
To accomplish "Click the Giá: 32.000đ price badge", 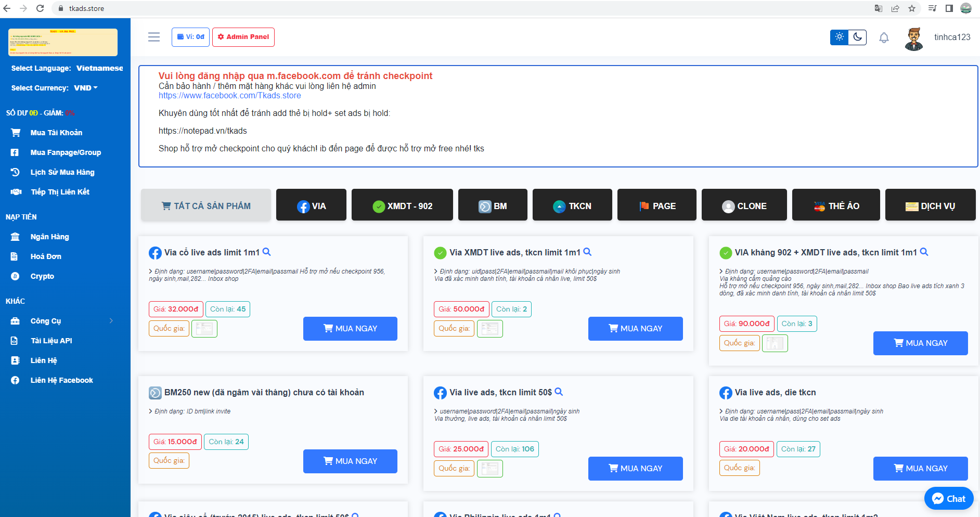I will point(176,309).
